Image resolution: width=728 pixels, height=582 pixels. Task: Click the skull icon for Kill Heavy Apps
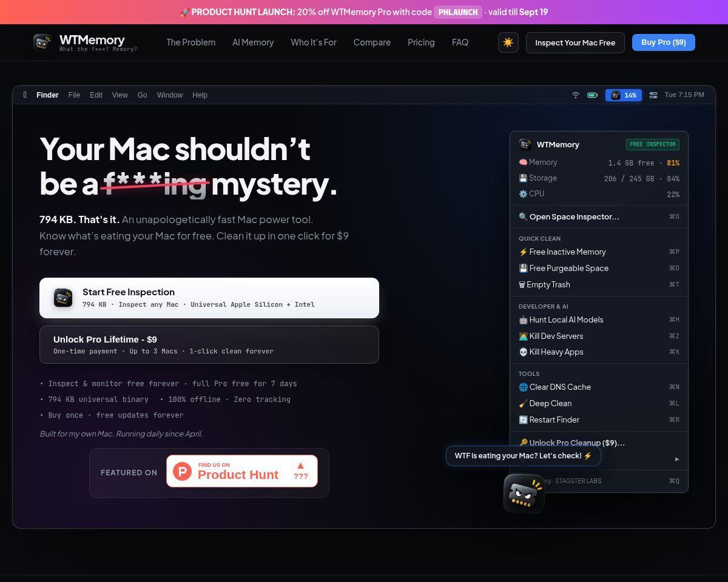pos(523,352)
